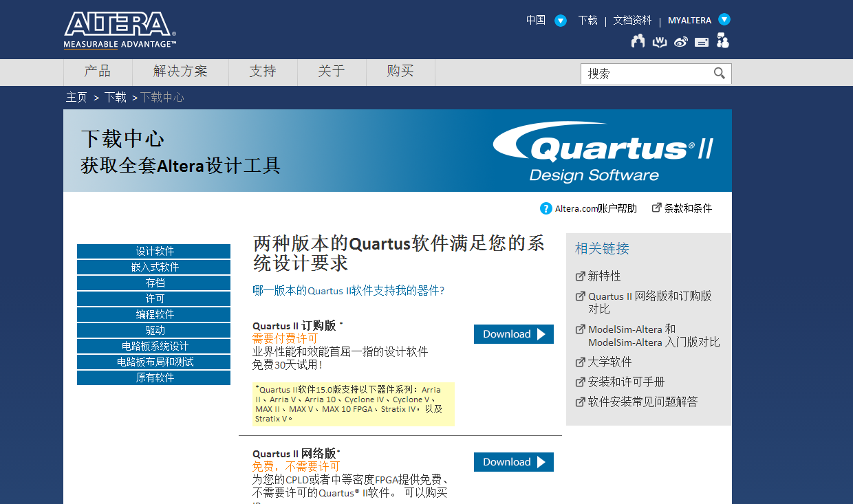
Task: Click external link icon beside Quartus II 网络版和订购版对比
Action: (x=580, y=296)
